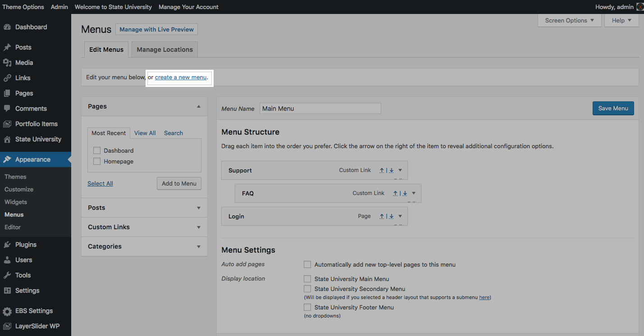644x336 pixels.
Task: Expand Login menu item options
Action: point(400,216)
